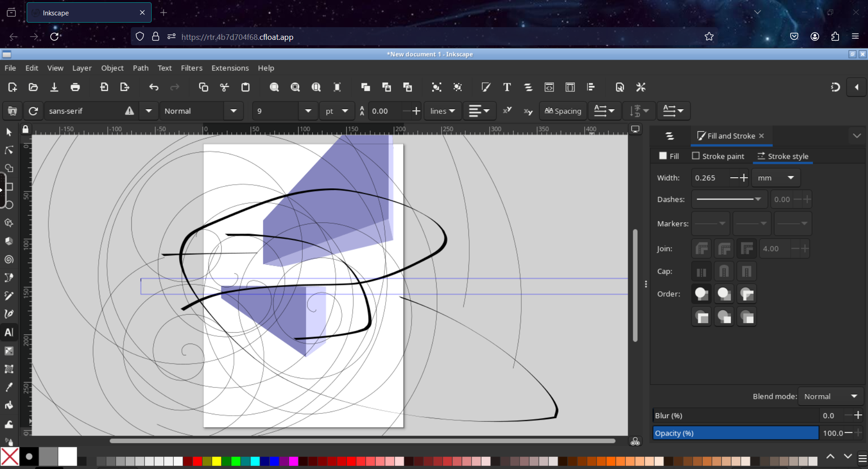The width and height of the screenshot is (868, 469).
Task: Open the start Markers dropdown
Action: [711, 224]
